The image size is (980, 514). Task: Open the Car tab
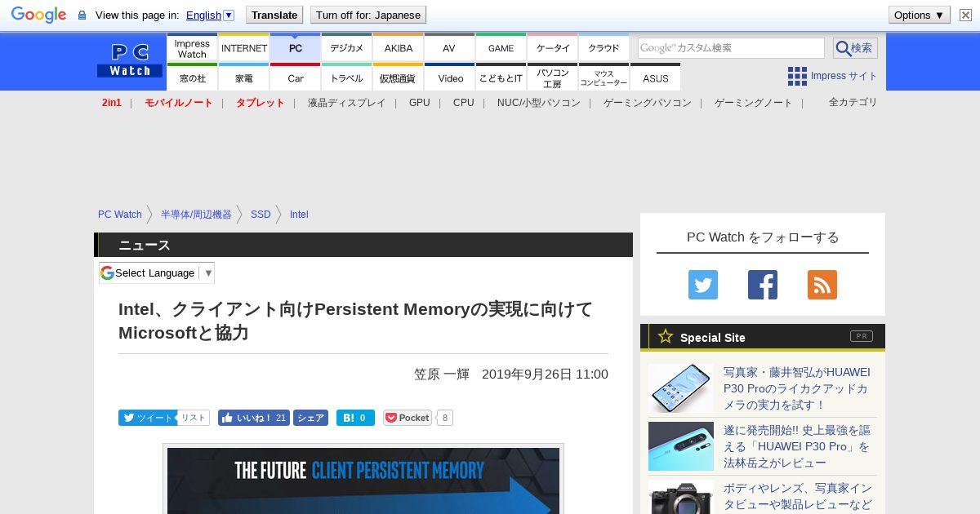pyautogui.click(x=296, y=78)
